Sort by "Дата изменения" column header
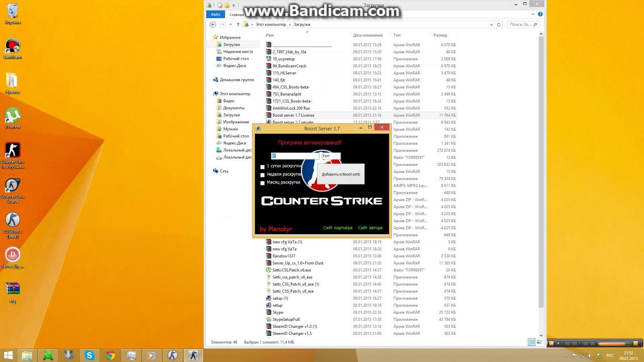The image size is (644, 362). [368, 35]
